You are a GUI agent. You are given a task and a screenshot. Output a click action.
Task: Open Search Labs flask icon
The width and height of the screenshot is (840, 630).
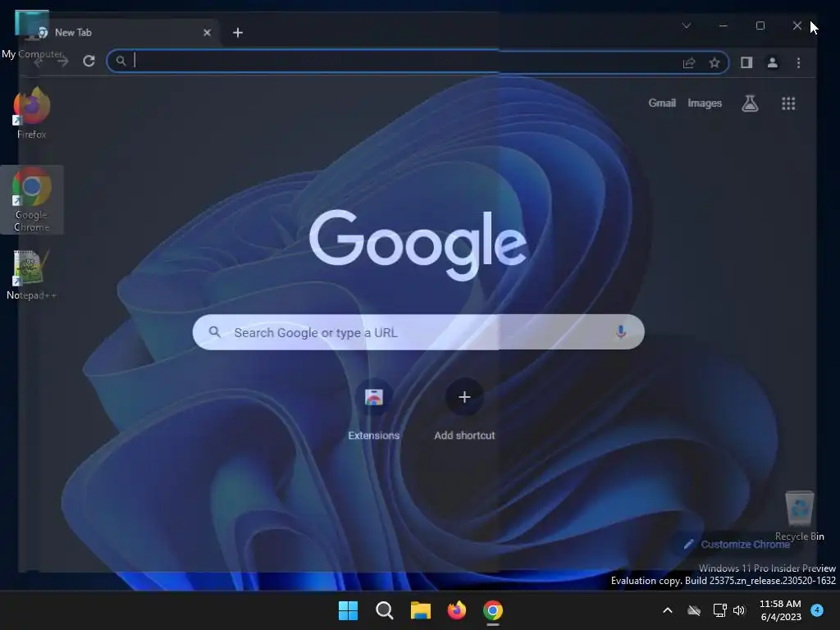[750, 103]
